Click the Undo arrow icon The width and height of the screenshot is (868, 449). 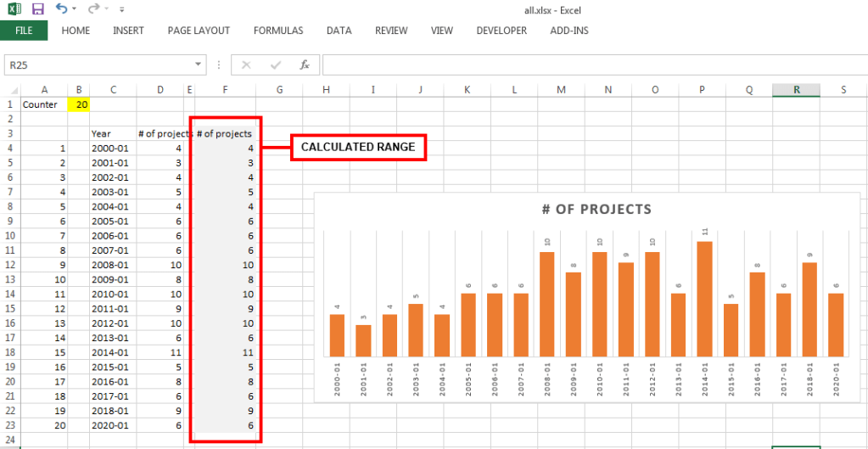click(61, 8)
